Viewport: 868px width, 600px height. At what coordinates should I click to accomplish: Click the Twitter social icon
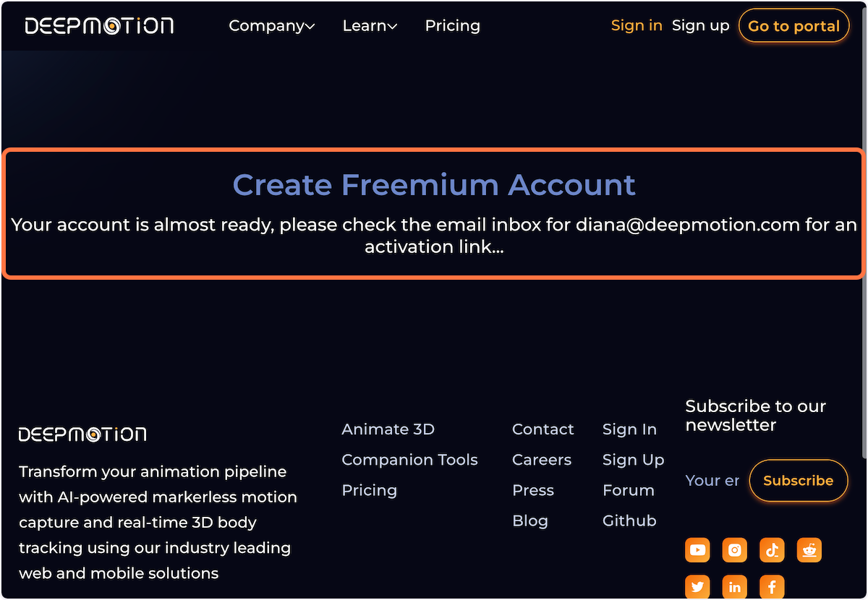tap(697, 586)
